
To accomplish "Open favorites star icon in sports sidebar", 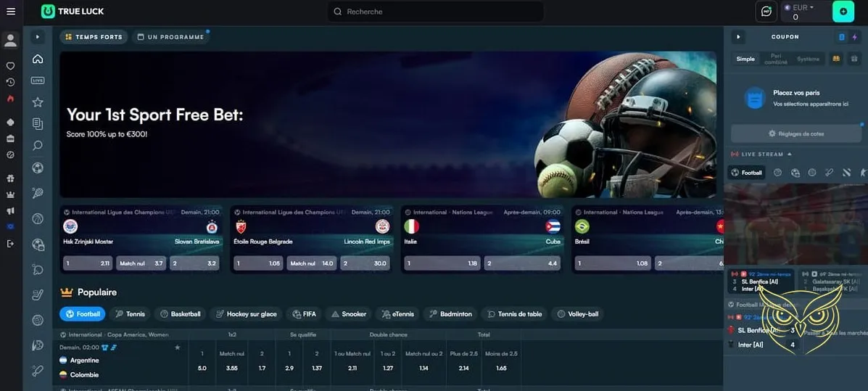I will [38, 102].
